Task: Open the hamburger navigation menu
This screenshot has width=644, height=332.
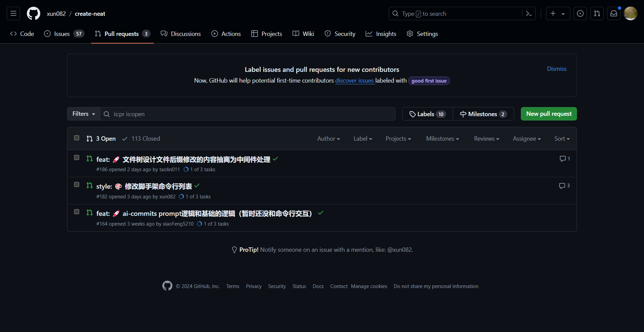Action: pyautogui.click(x=13, y=13)
